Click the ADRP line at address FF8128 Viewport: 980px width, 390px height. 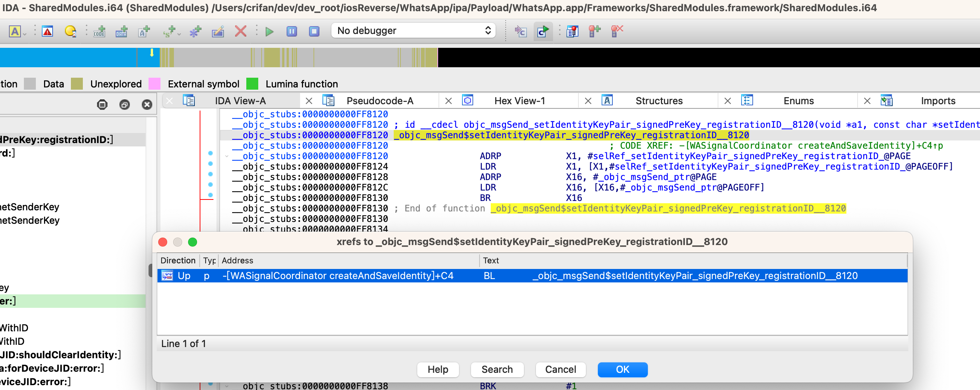tap(474, 177)
